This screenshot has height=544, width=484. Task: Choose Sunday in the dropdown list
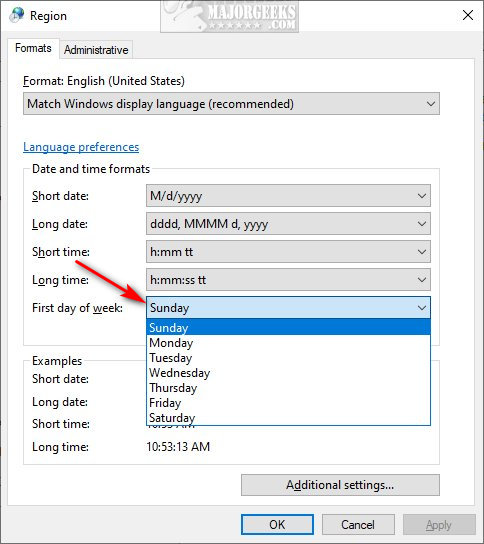tap(288, 328)
